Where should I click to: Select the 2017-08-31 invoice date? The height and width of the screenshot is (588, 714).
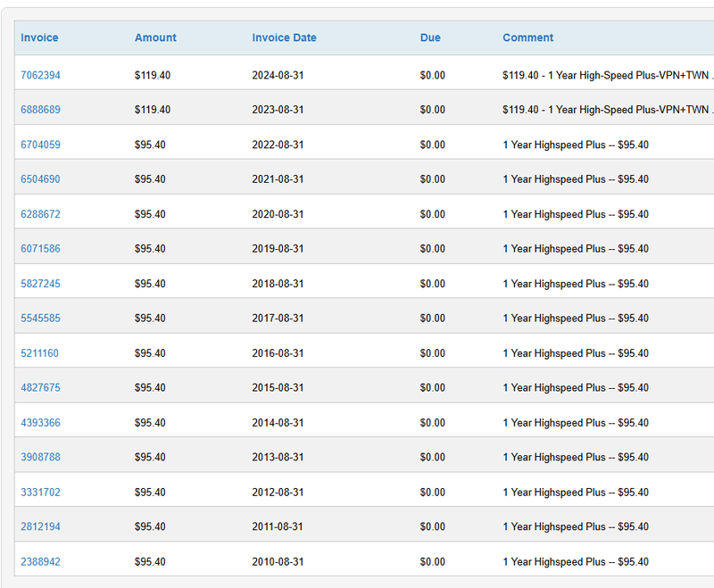point(278,319)
